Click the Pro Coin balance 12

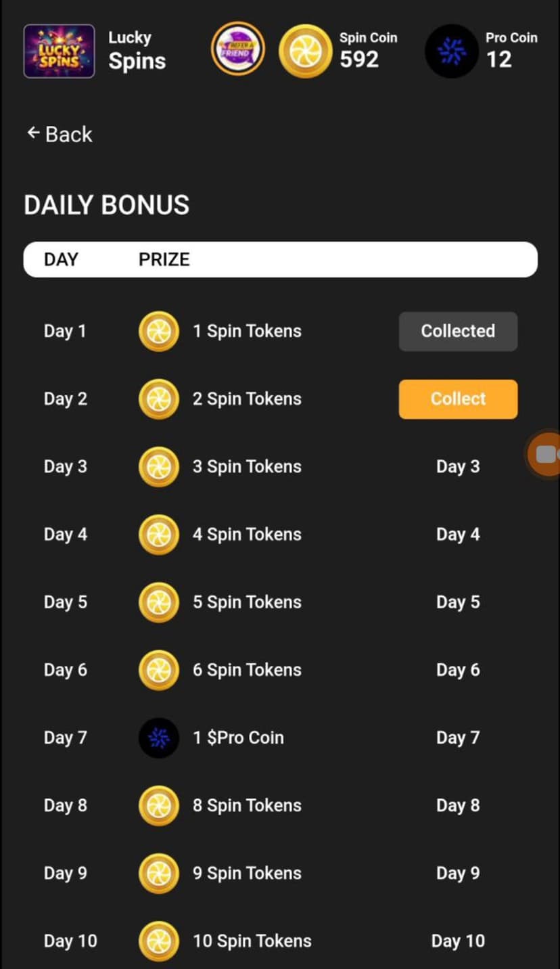pyautogui.click(x=499, y=60)
